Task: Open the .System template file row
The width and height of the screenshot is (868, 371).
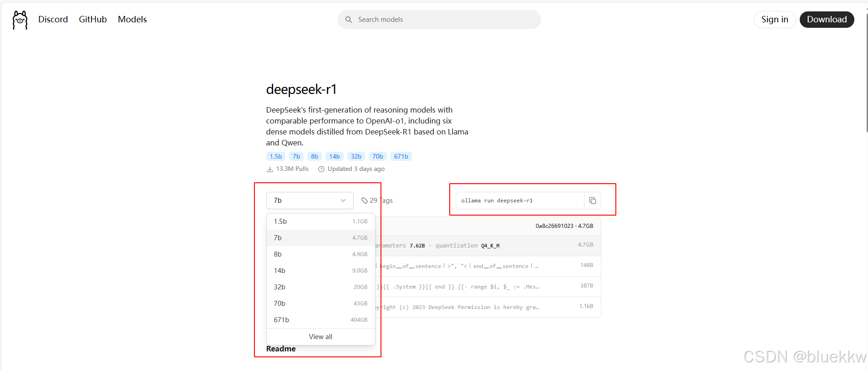Action: point(487,287)
